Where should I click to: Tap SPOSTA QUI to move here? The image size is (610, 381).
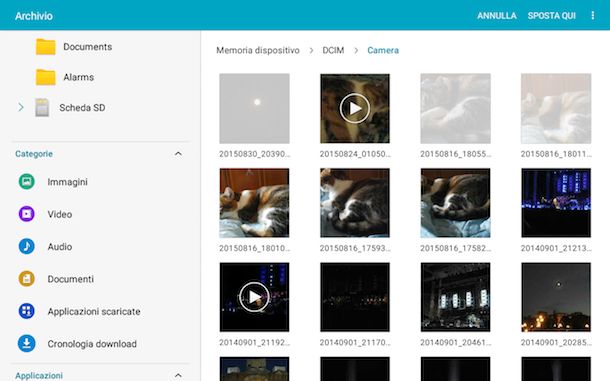point(552,16)
